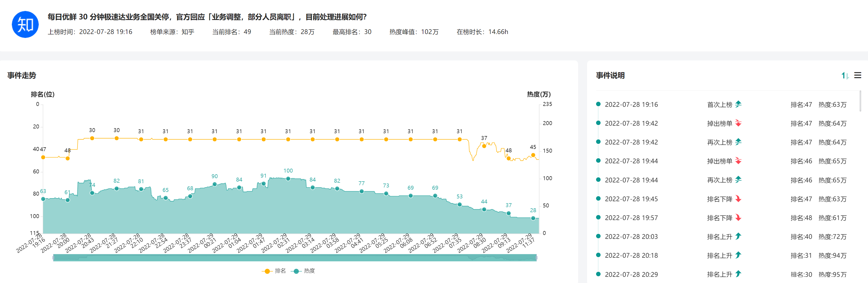868x283 pixels.
Task: Click the heat data point labeled 28
Action: 533,218
